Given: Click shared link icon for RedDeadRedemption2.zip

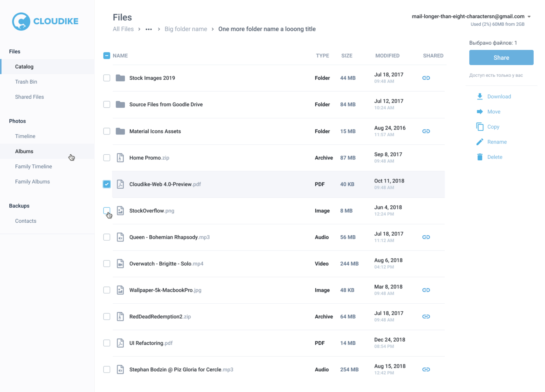Looking at the screenshot, I should coord(426,316).
